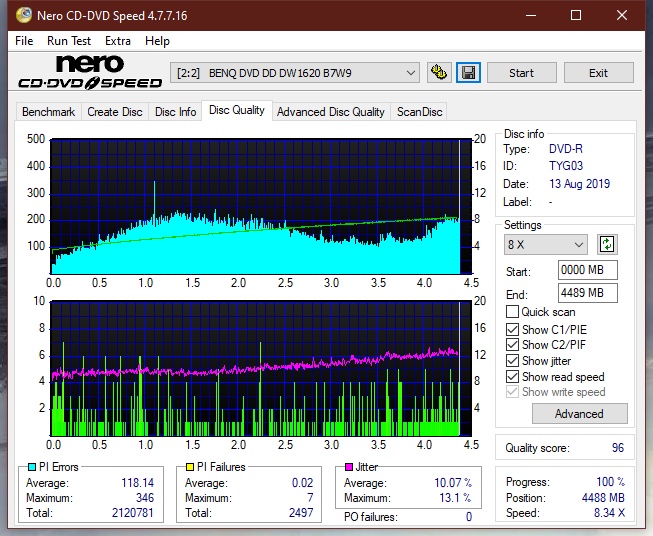Open the Run Test menu
Image resolution: width=653 pixels, height=536 pixels.
point(69,41)
